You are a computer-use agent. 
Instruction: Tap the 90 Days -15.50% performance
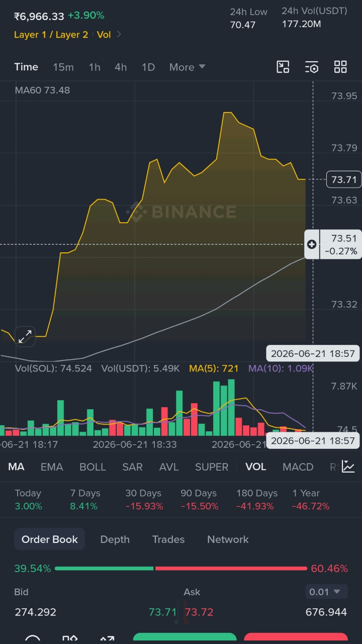200,500
